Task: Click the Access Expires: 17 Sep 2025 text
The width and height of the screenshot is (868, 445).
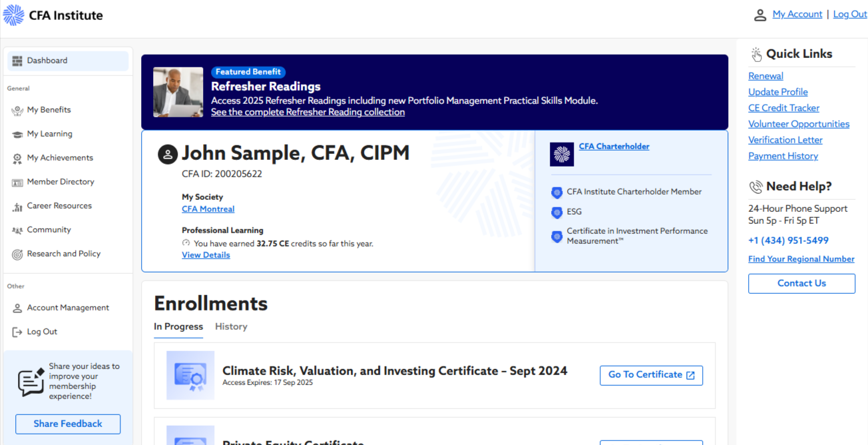Action: (268, 383)
